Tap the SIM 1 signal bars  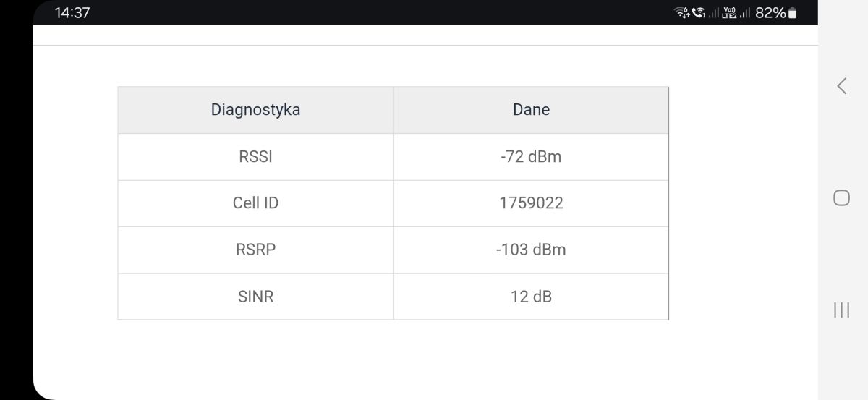pyautogui.click(x=714, y=13)
